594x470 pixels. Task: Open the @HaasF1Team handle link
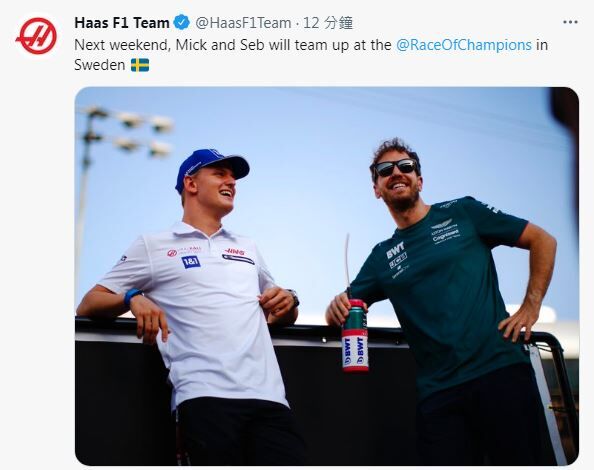coord(243,23)
